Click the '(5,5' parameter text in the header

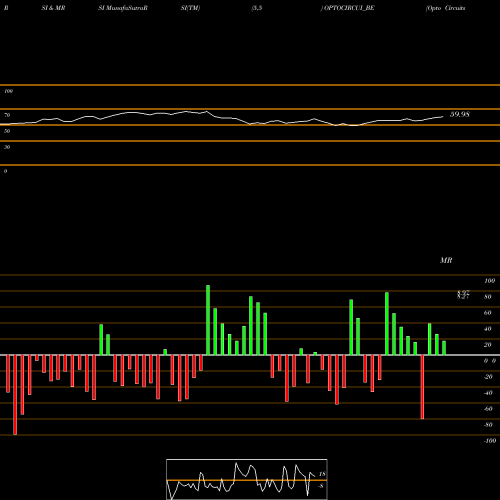[x=257, y=8]
